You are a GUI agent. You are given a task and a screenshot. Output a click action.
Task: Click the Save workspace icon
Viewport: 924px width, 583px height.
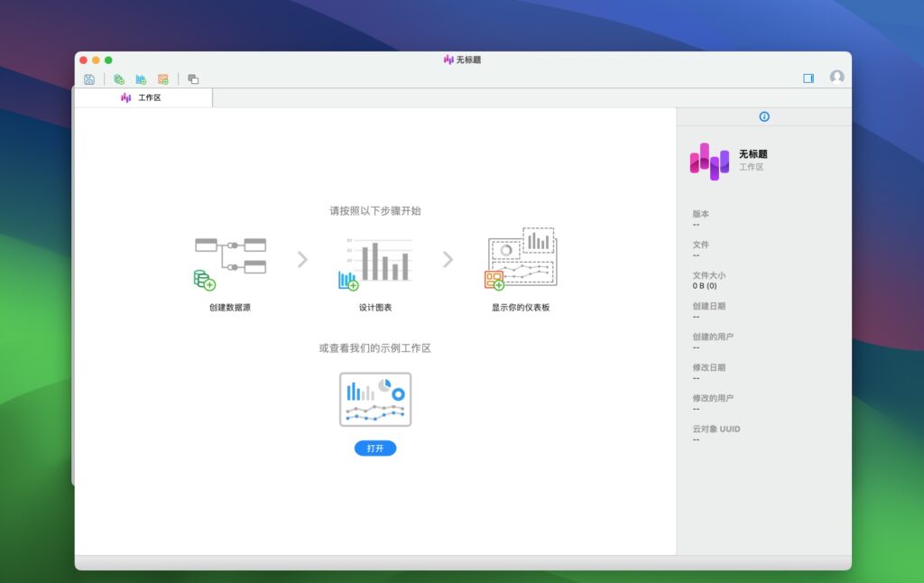click(x=89, y=79)
